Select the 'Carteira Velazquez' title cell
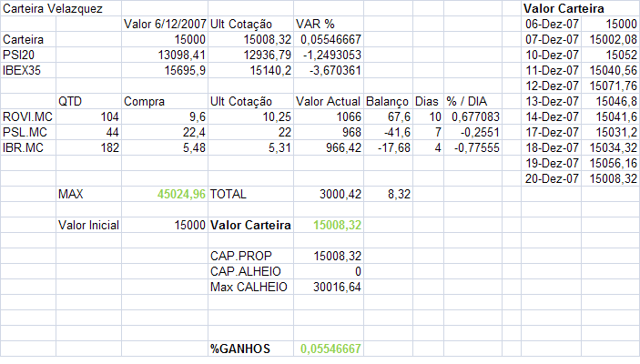The width and height of the screenshot is (640, 364). point(53,8)
